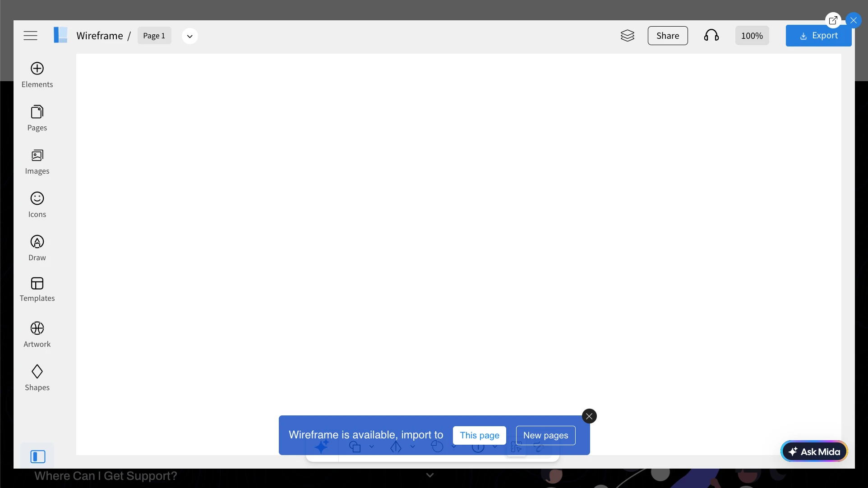Expand 'Where Can I Get Support?' section
The image size is (868, 488).
(x=429, y=475)
